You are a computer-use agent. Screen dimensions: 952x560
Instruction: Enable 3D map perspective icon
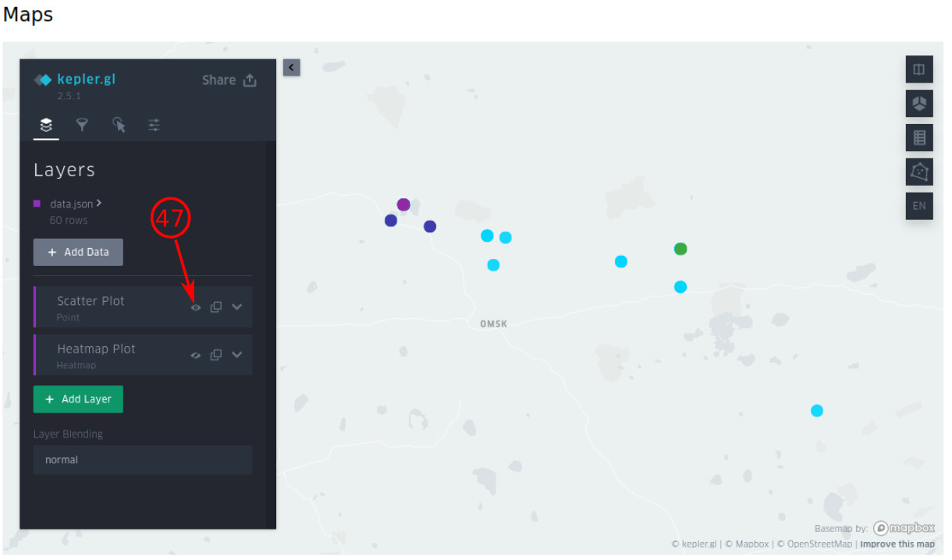918,104
